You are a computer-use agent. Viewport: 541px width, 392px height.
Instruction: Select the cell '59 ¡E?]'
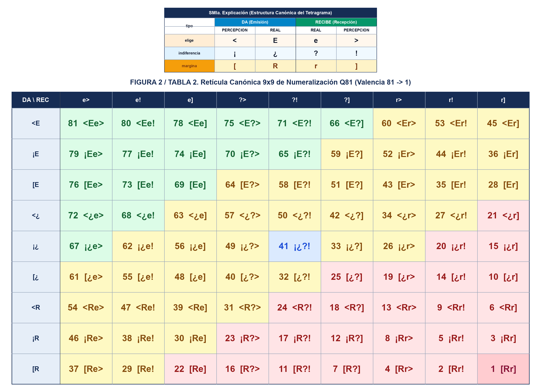tap(347, 154)
